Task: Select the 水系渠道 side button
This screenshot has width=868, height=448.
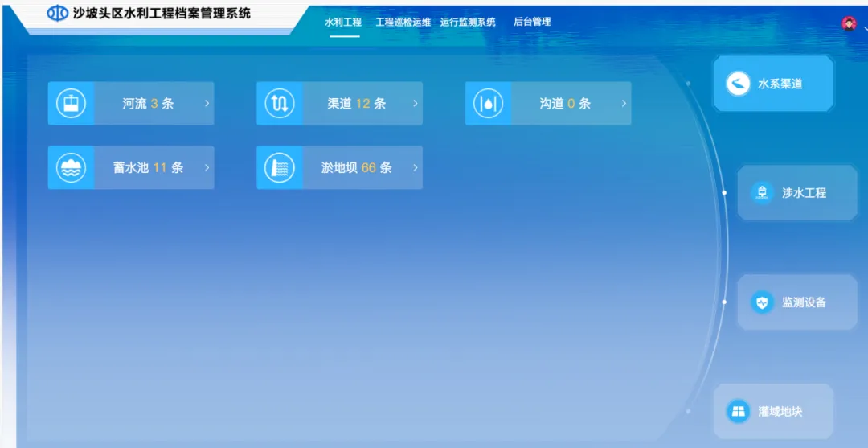Action: coord(773,84)
